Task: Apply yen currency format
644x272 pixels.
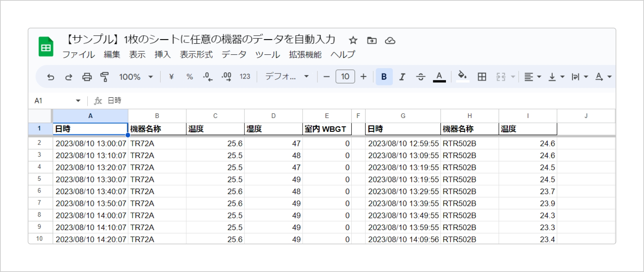Action: 171,77
